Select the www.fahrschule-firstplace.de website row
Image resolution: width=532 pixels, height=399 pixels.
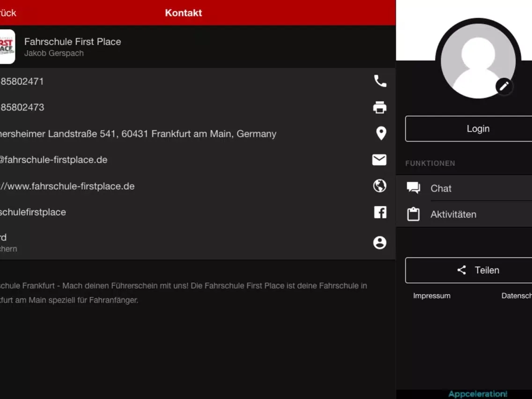coord(198,186)
